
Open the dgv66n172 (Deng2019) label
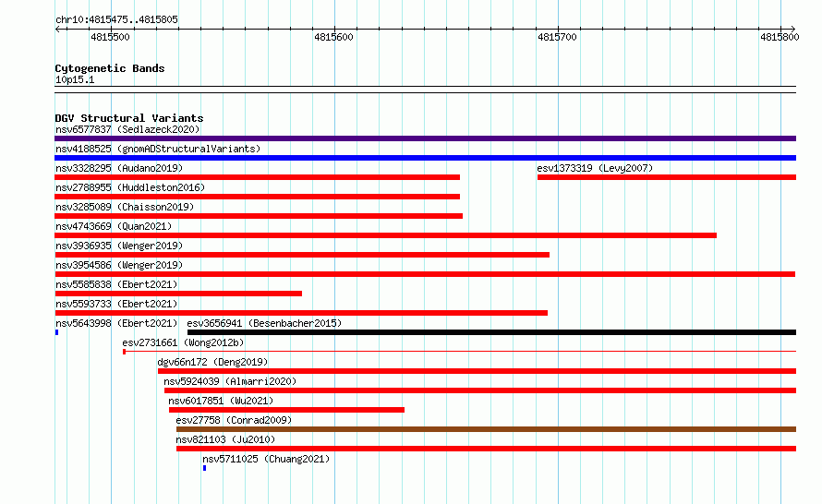212,362
